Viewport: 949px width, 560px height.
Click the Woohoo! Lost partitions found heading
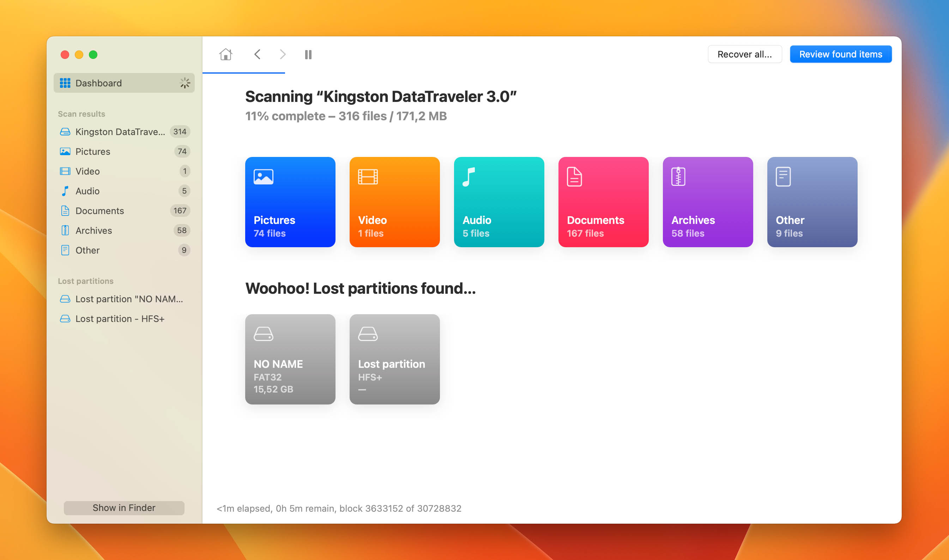[x=360, y=289]
